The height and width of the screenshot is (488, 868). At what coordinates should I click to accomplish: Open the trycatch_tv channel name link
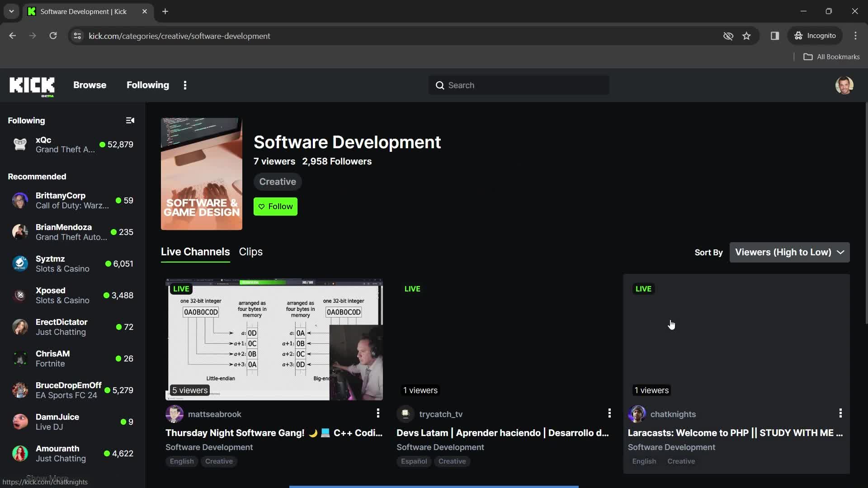441,414
